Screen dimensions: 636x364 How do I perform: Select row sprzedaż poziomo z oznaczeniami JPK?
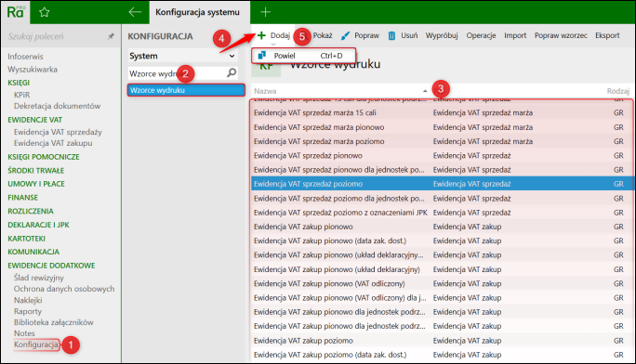click(442, 213)
